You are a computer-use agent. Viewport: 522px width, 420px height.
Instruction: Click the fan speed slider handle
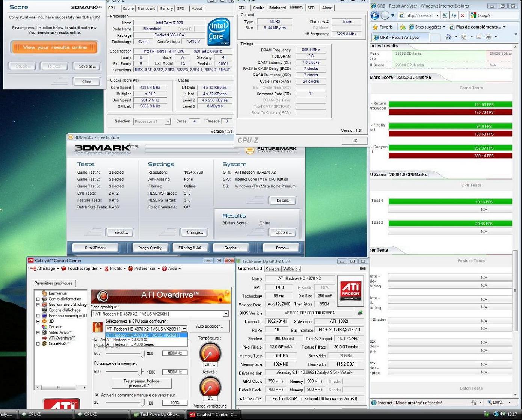[143, 403]
